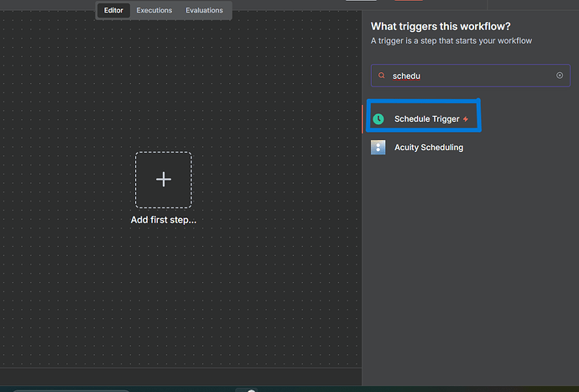Open the Executions tab
This screenshot has height=392, width=579.
(154, 11)
